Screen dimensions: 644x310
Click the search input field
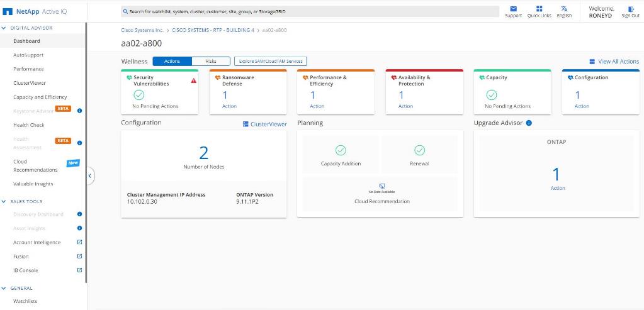(310, 12)
